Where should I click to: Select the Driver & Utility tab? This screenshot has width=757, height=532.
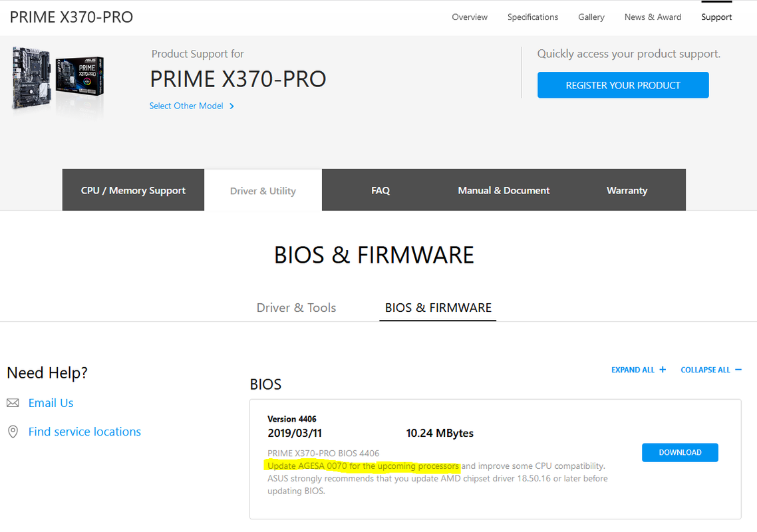[x=263, y=191]
